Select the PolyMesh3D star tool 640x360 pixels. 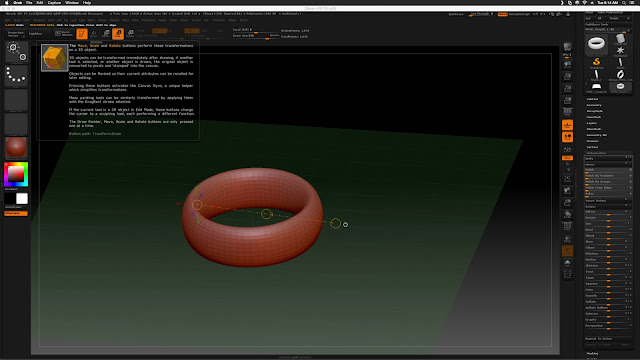(620, 51)
